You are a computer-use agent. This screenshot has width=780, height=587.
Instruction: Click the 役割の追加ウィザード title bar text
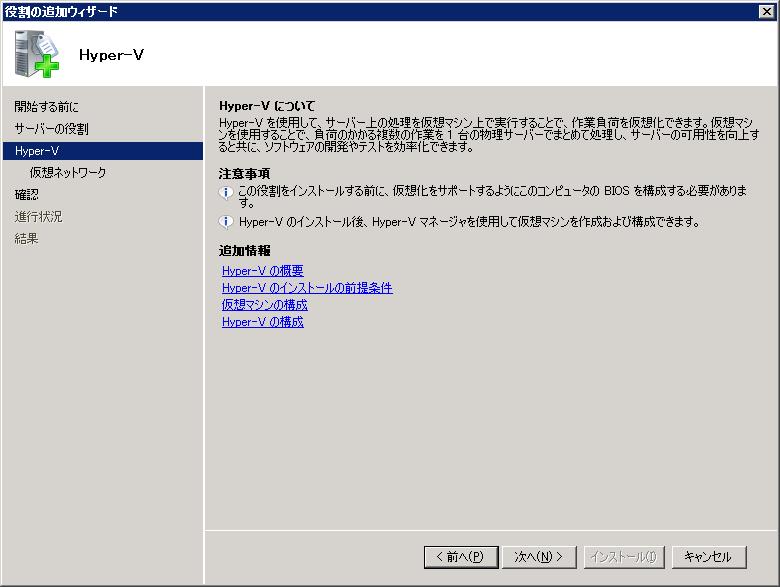61,11
